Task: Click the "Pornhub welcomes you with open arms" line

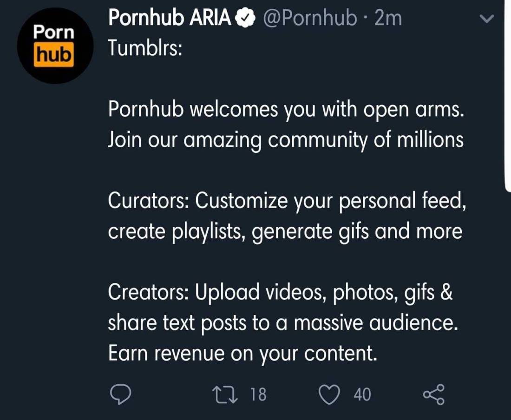Action: (x=285, y=110)
